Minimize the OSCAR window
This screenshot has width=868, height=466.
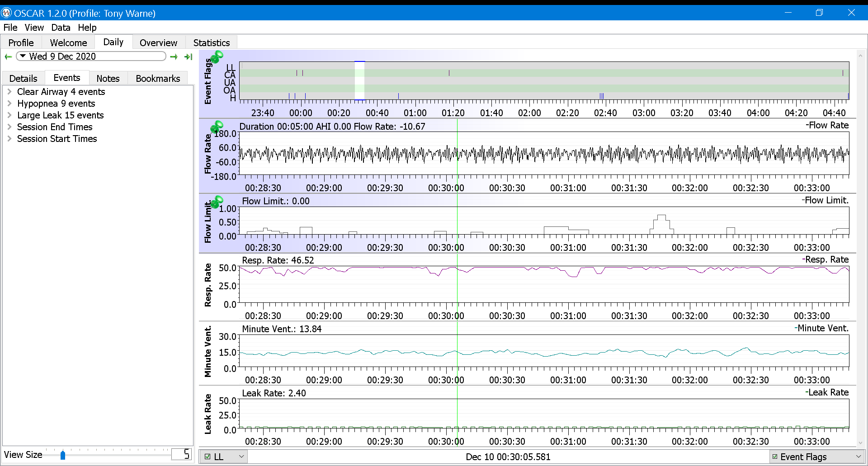click(788, 13)
